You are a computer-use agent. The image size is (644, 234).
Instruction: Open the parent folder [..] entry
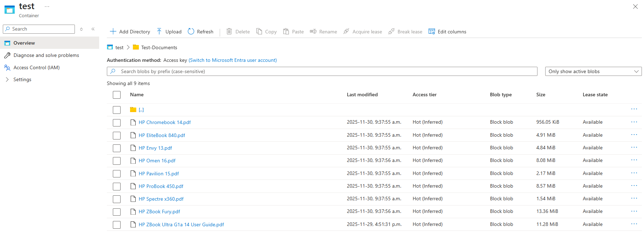[141, 110]
